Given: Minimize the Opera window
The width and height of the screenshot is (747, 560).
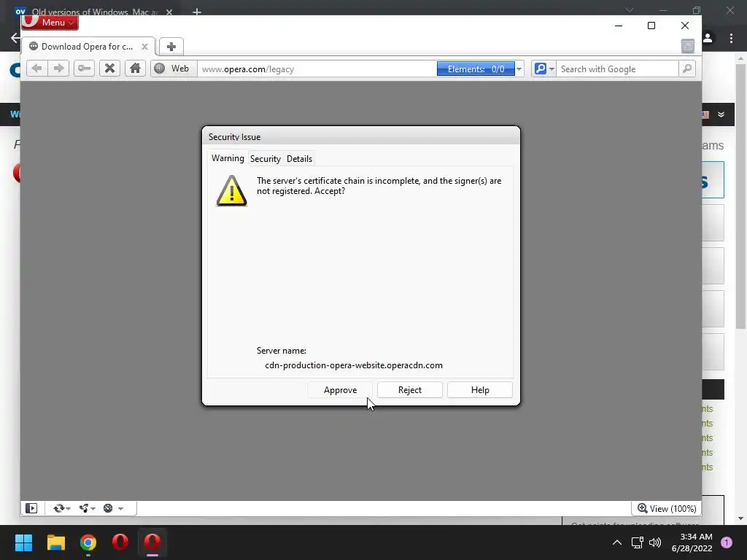Looking at the screenshot, I should [x=619, y=26].
